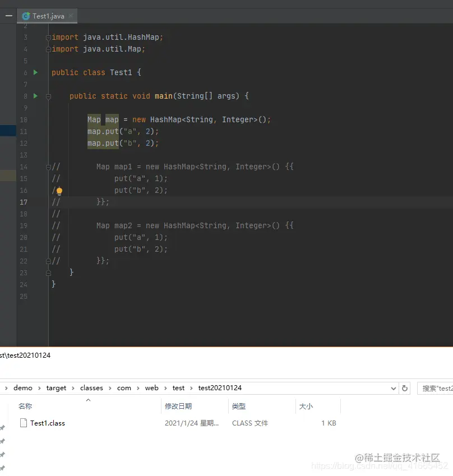
Task: Click the 'main(String[] args)' method signature
Action: point(197,96)
